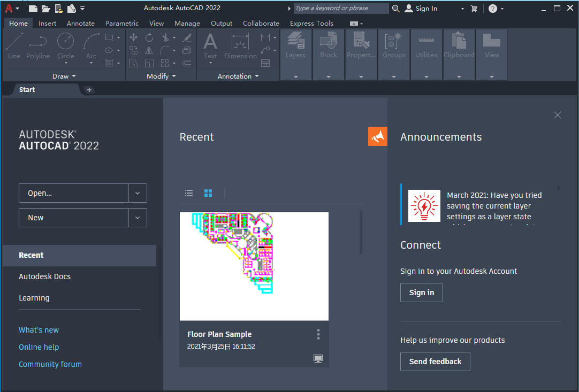579x392 pixels.
Task: Click the Ellipse tool icon
Action: (109, 50)
